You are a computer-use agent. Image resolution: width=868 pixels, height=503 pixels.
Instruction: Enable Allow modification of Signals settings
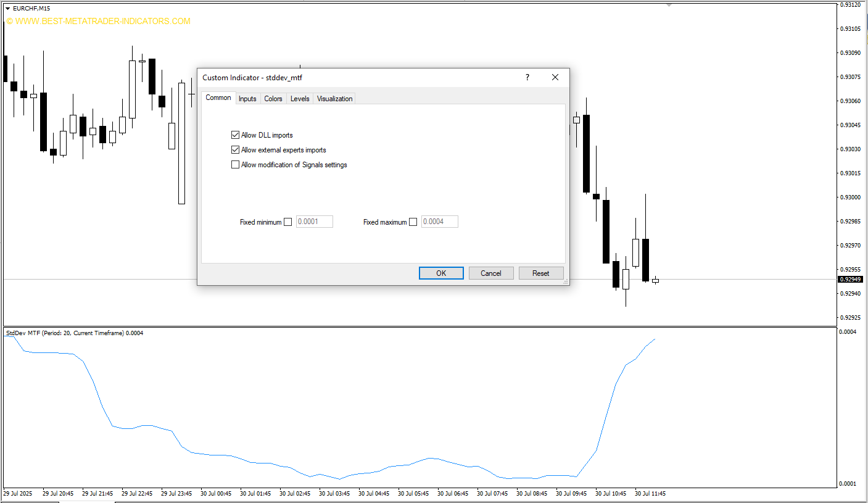tap(235, 165)
